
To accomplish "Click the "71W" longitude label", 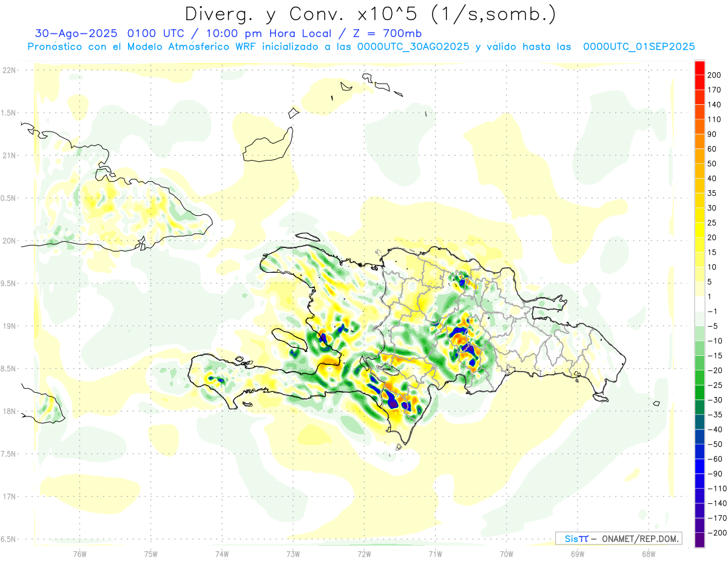I will coord(435,554).
